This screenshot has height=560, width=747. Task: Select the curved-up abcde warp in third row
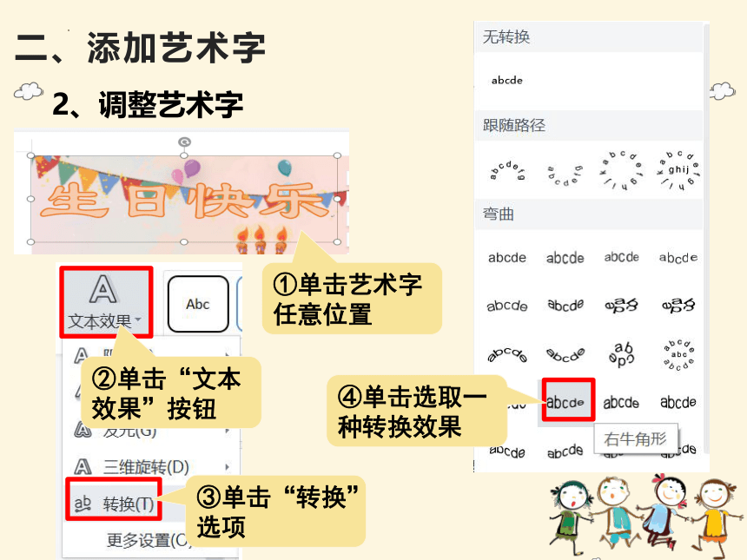[507, 355]
